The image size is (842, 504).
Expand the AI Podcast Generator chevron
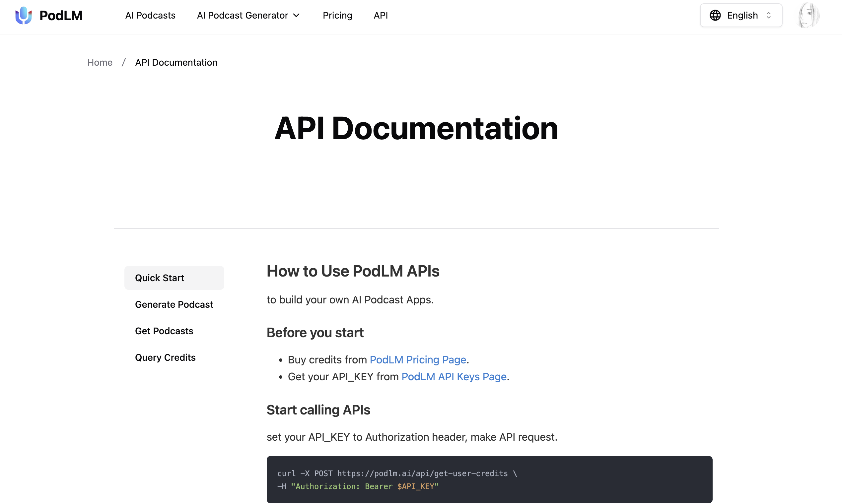pyautogui.click(x=297, y=15)
